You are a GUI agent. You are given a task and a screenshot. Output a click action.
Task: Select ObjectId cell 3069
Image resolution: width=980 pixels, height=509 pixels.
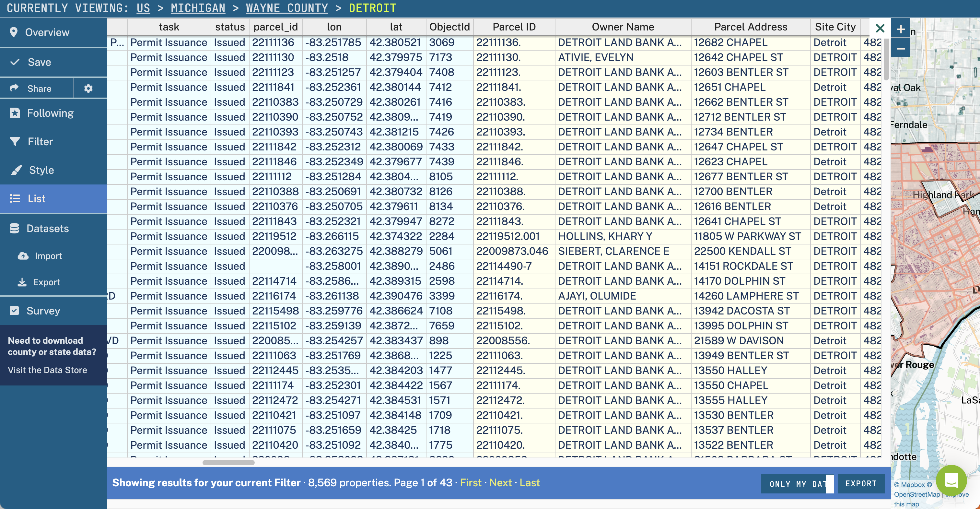pos(450,43)
